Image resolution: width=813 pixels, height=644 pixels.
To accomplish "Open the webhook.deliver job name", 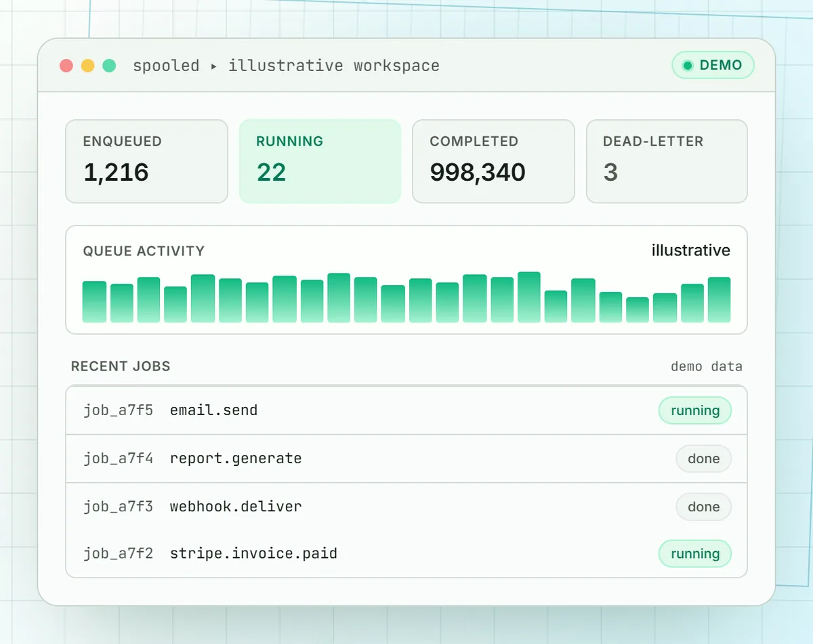I will point(236,507).
